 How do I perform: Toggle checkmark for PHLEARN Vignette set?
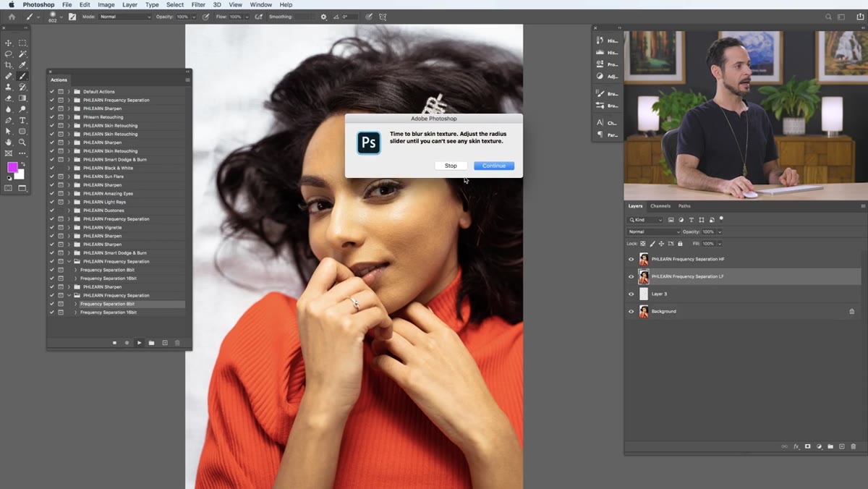51,227
